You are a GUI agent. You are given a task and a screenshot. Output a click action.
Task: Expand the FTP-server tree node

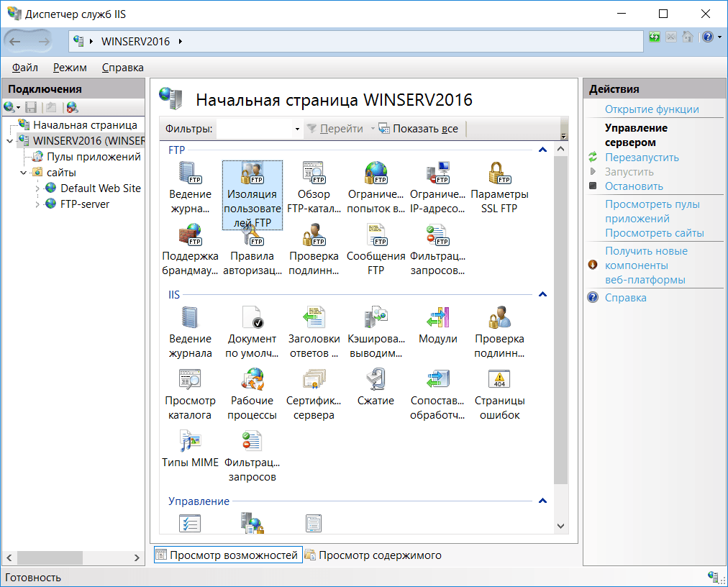[x=37, y=204]
